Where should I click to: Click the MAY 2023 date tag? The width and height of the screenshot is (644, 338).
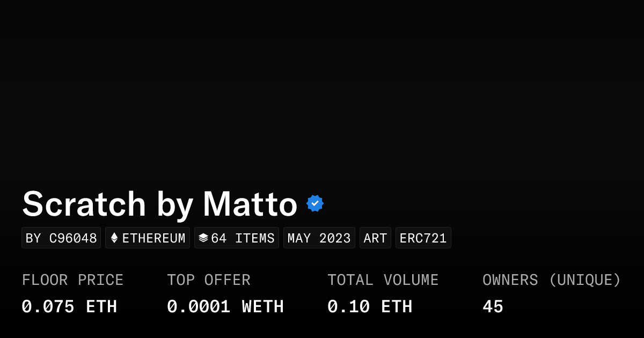click(x=319, y=238)
